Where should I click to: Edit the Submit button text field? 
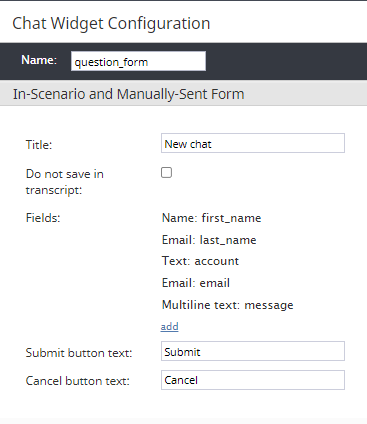pos(253,351)
